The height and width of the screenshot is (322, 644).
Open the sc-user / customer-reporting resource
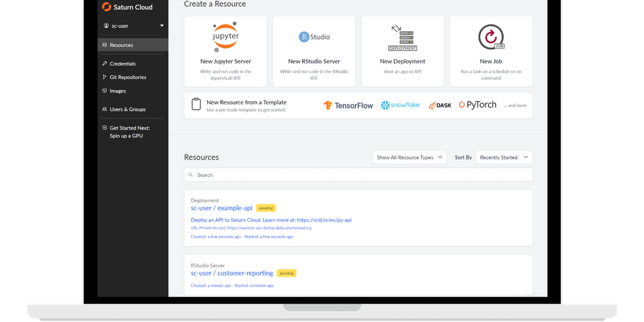point(231,273)
